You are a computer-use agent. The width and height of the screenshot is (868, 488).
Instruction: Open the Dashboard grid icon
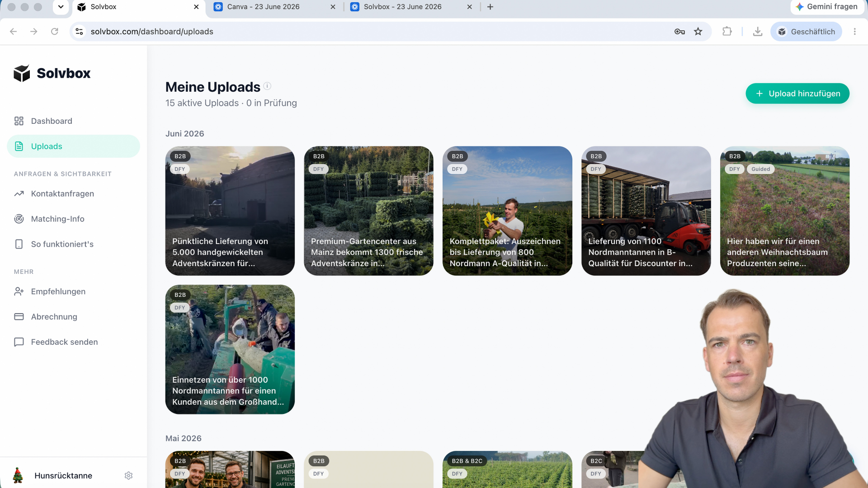[x=19, y=121]
